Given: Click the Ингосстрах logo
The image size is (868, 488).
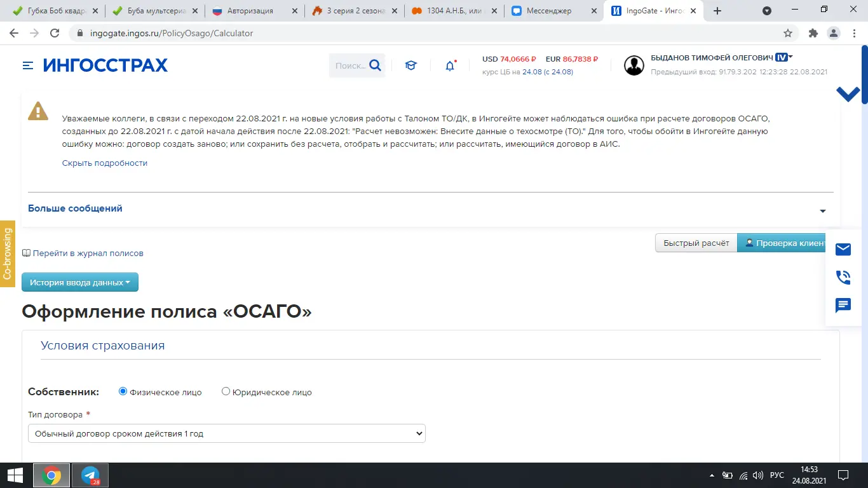Looking at the screenshot, I should 105,65.
